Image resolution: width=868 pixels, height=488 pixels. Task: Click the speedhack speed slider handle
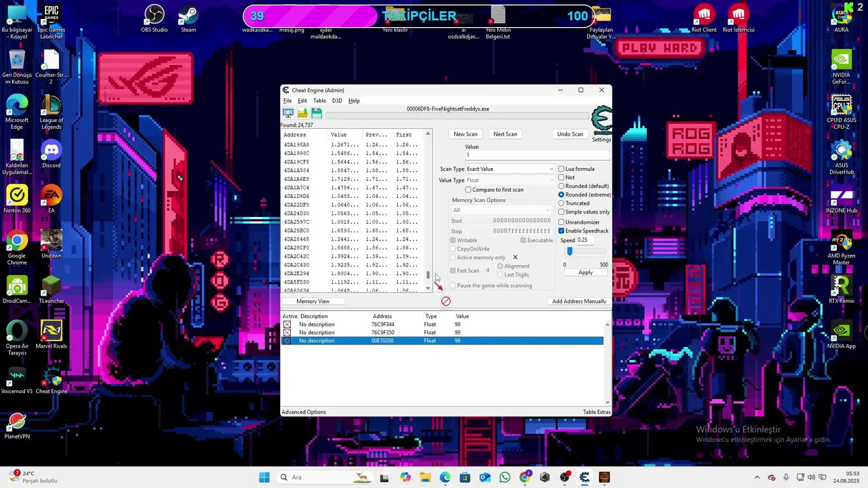click(x=570, y=251)
